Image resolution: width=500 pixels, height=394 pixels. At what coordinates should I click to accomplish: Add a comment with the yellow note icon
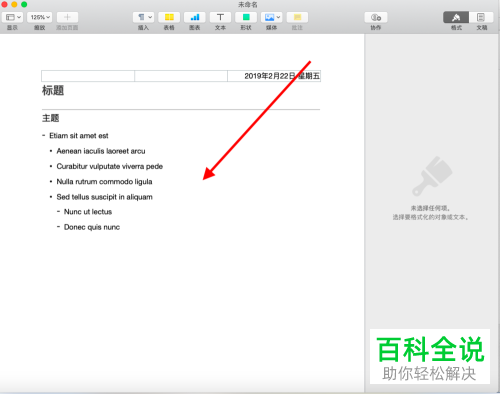point(297,17)
